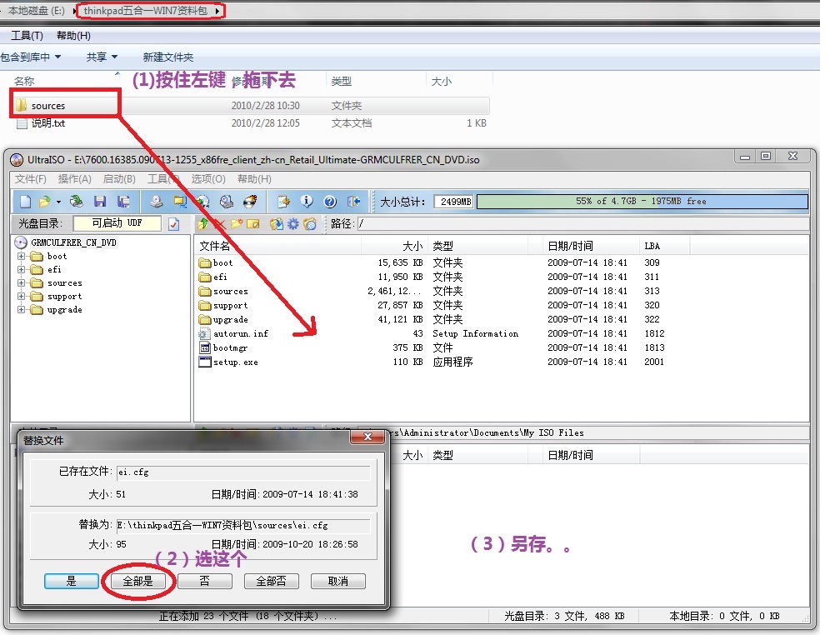The height and width of the screenshot is (635, 840).
Task: Select 说明.txt file in Explorer
Action: [x=48, y=123]
